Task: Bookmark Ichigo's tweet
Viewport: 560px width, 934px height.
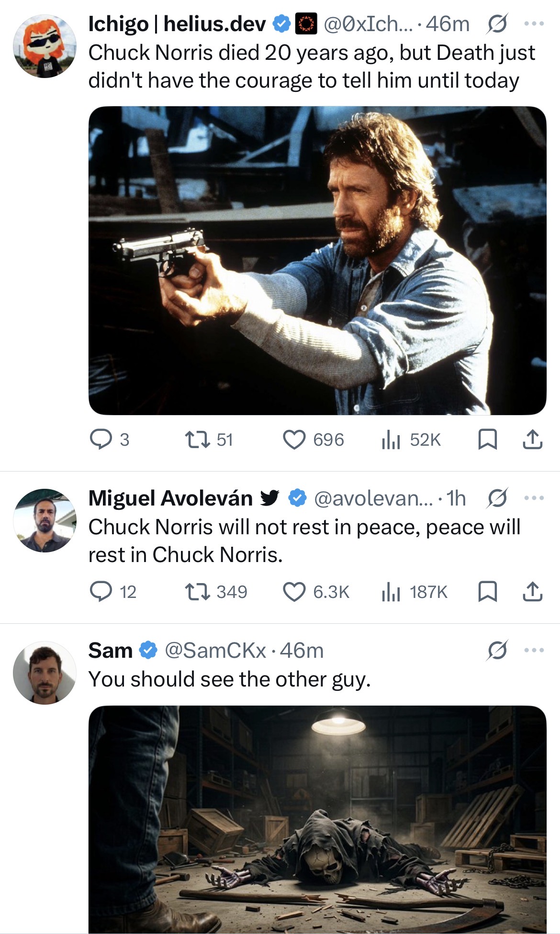Action: pos(487,439)
